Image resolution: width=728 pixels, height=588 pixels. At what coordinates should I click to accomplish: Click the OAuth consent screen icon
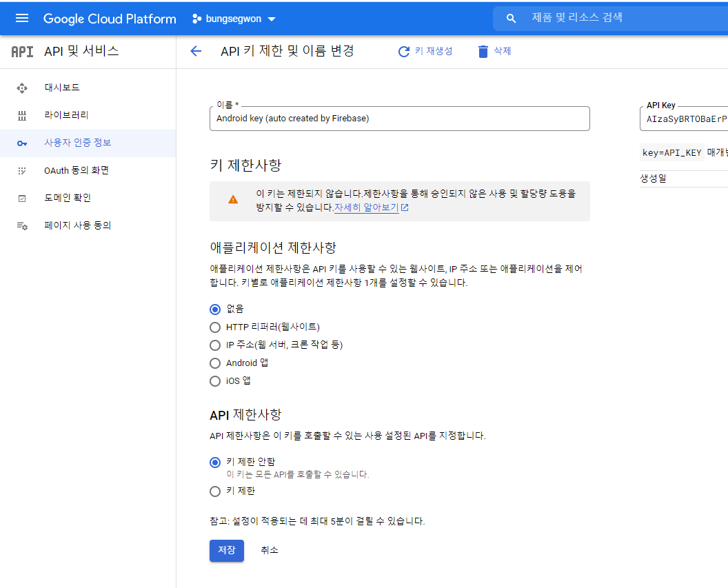22,171
